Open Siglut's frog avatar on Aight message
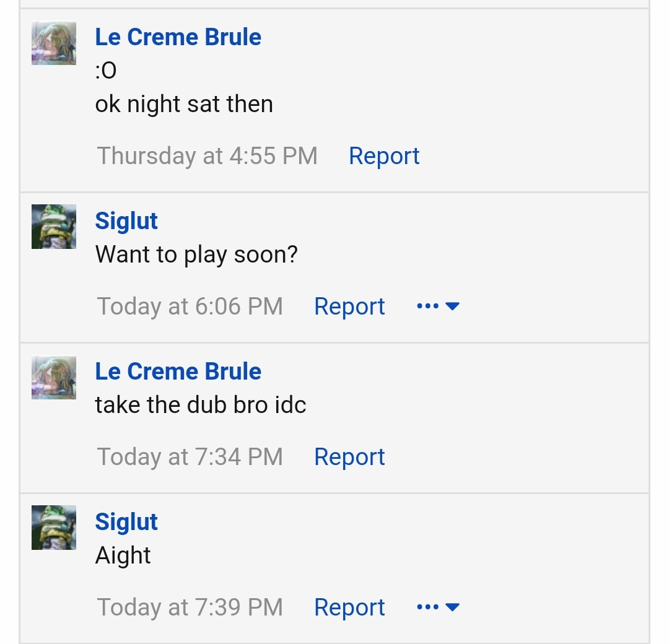This screenshot has height=644, width=669. 54,528
